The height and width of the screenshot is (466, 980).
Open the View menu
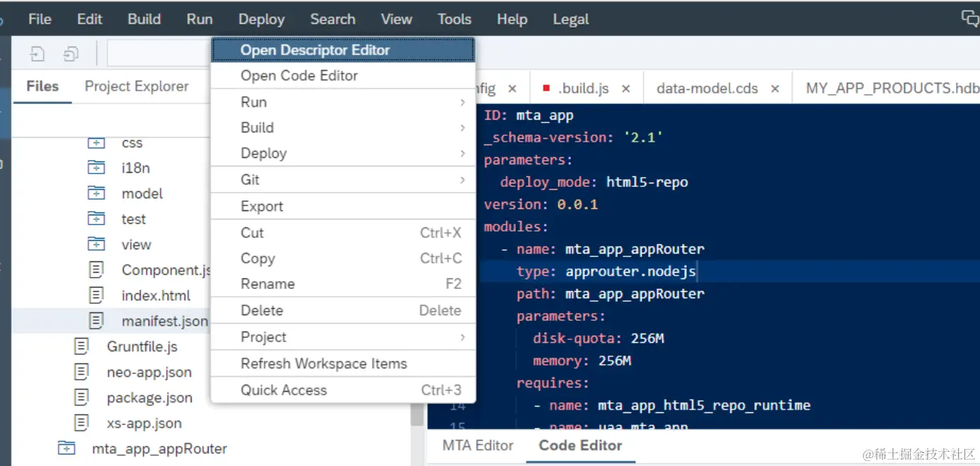click(x=396, y=19)
